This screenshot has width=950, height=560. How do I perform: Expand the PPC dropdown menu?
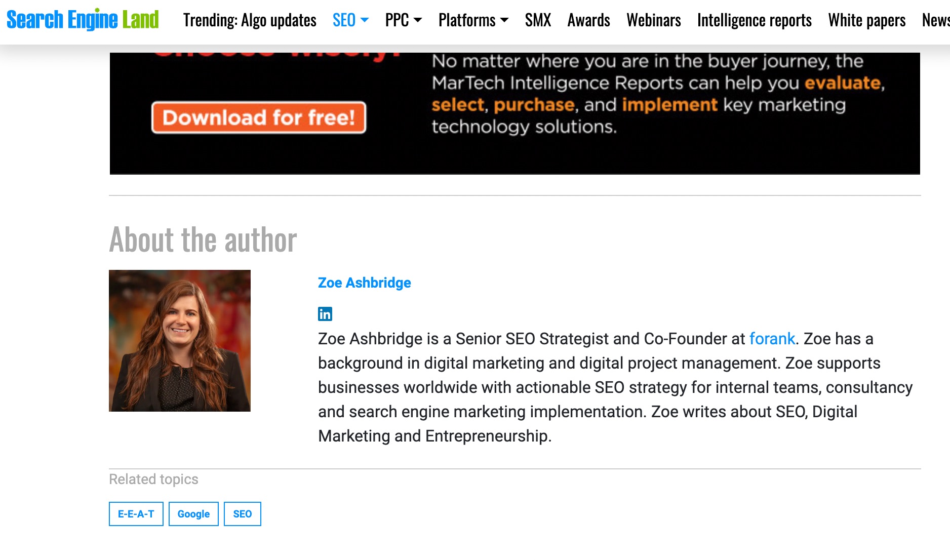pyautogui.click(x=403, y=20)
